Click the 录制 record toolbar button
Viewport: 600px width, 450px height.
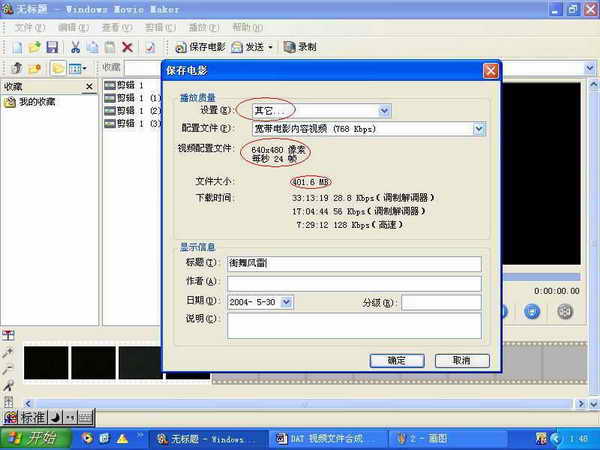tap(299, 47)
